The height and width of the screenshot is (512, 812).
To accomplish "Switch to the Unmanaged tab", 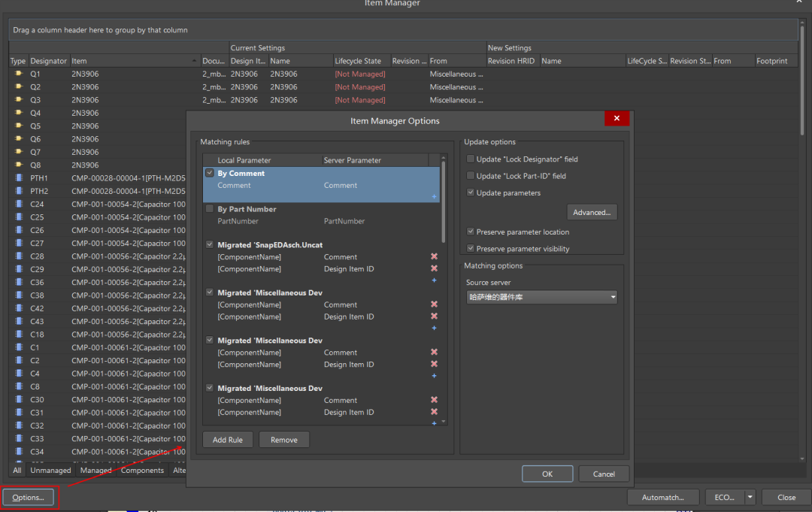I will [50, 470].
